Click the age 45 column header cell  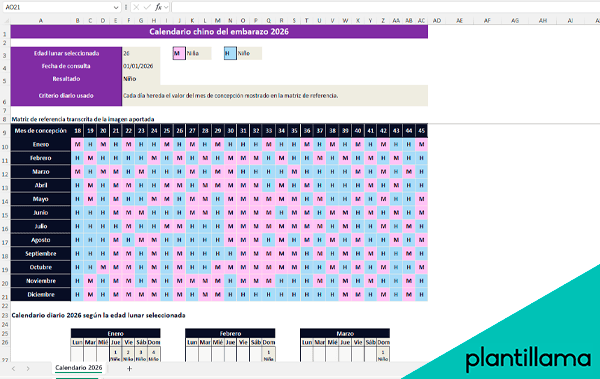pyautogui.click(x=421, y=131)
